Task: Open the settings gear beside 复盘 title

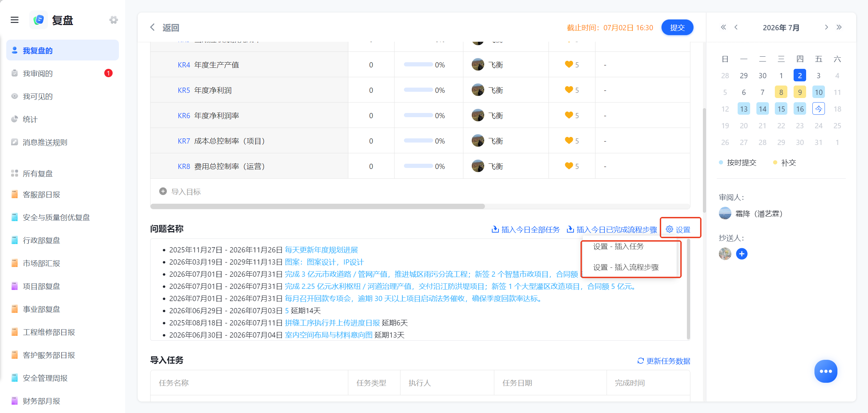Action: 113,20
